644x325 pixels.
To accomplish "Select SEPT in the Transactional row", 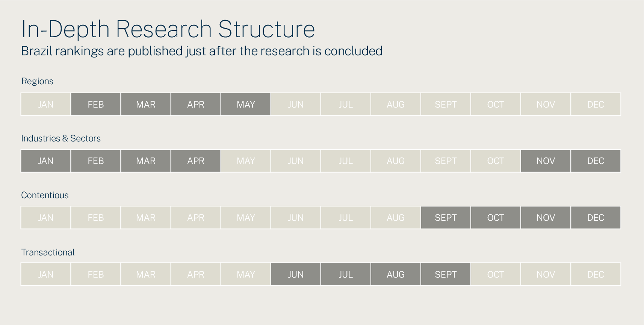I will point(446,275).
